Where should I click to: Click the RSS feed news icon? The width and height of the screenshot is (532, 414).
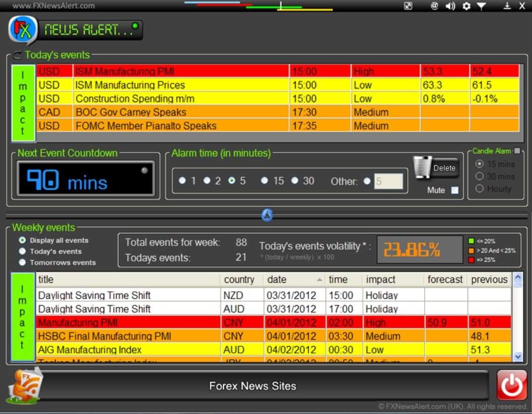point(25,386)
